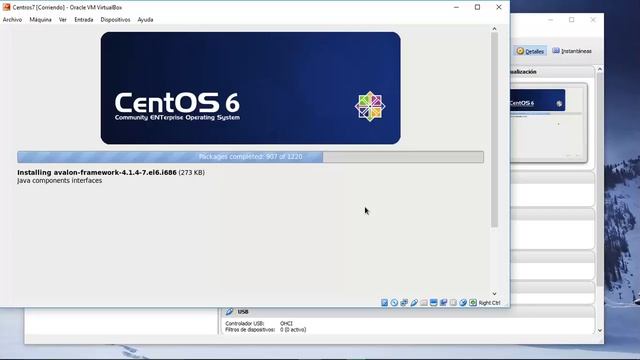Click the CentOS logo emblem in the banner
Screen dimensions: 640x360
(x=369, y=106)
